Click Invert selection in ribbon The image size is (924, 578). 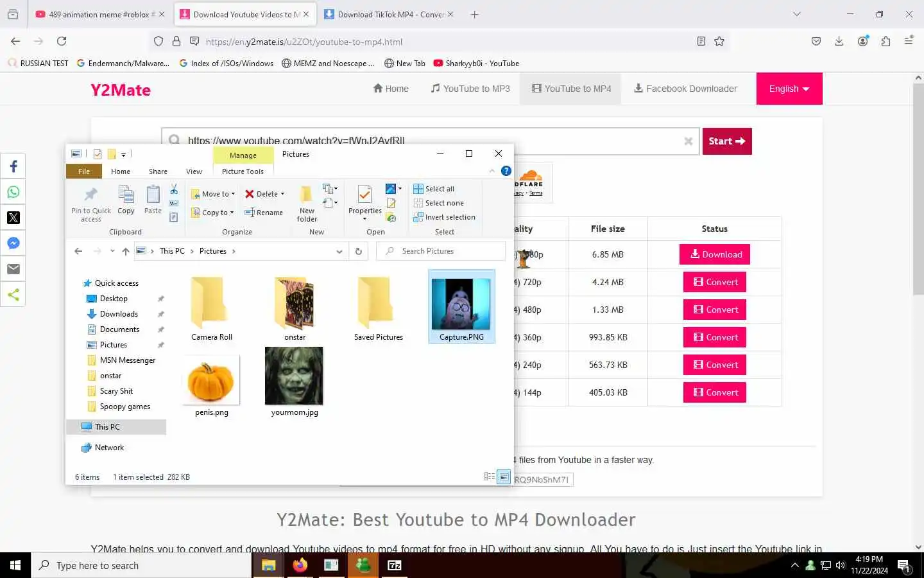coord(444,217)
